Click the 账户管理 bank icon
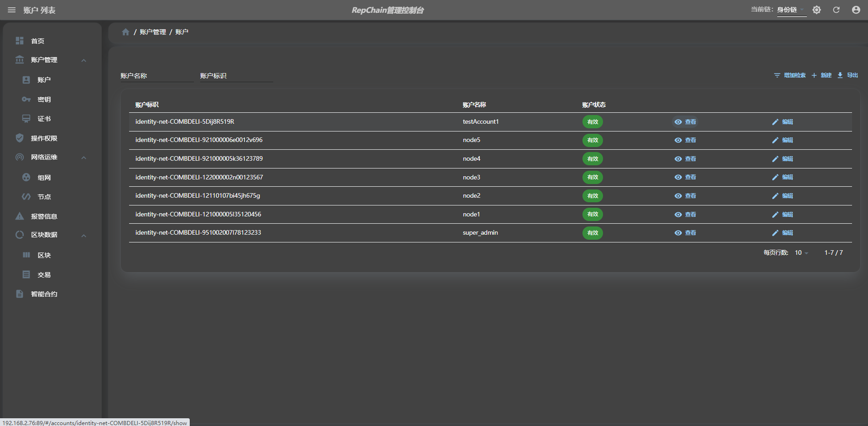 point(20,60)
